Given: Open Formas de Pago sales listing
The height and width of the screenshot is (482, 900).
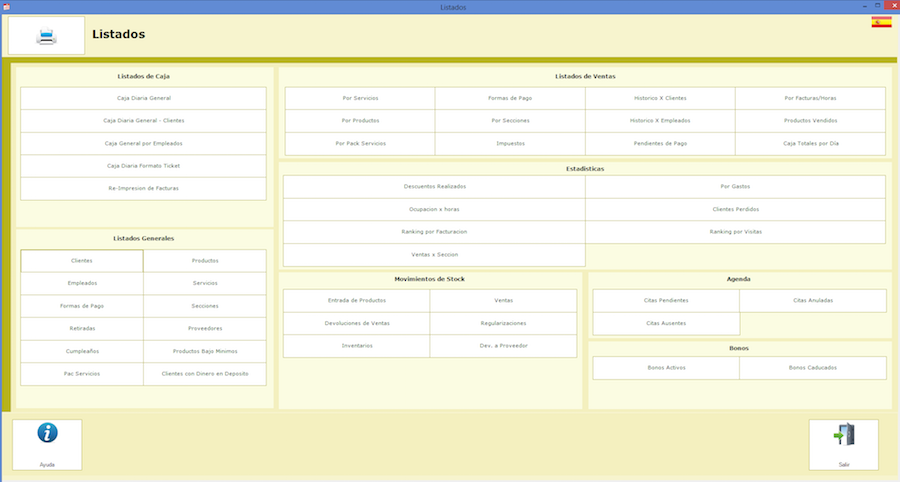Looking at the screenshot, I should 510,98.
